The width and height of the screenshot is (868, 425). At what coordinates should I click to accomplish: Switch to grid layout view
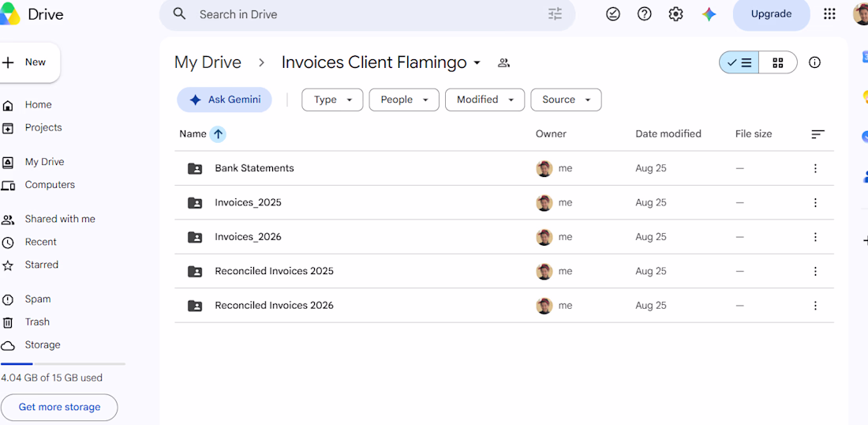tap(778, 62)
